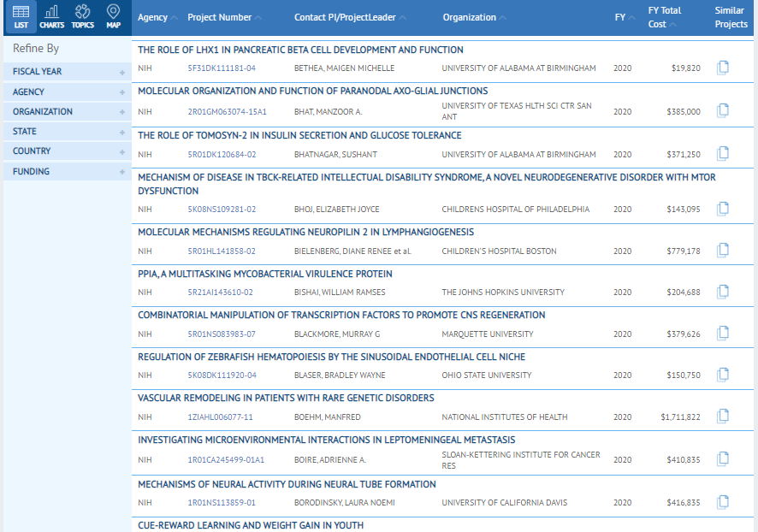Viewport: 758px width, 532px height.
Task: Sort by Organization column
Action: [x=474, y=17]
